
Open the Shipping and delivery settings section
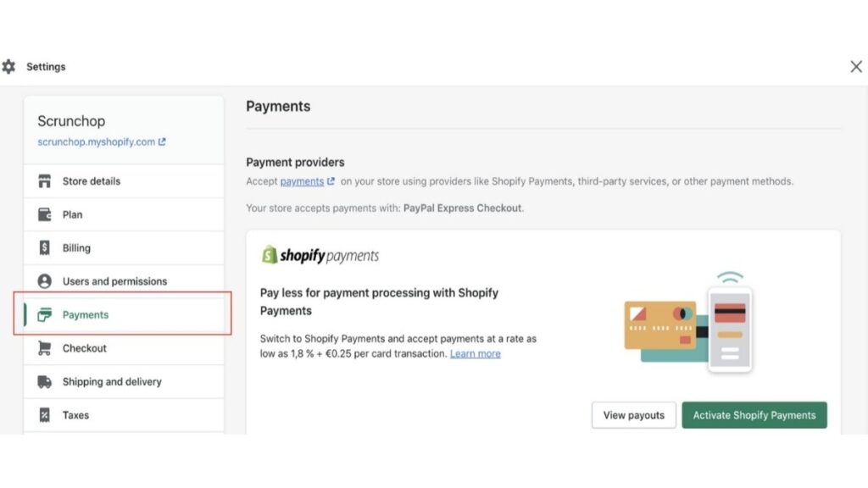pyautogui.click(x=111, y=381)
